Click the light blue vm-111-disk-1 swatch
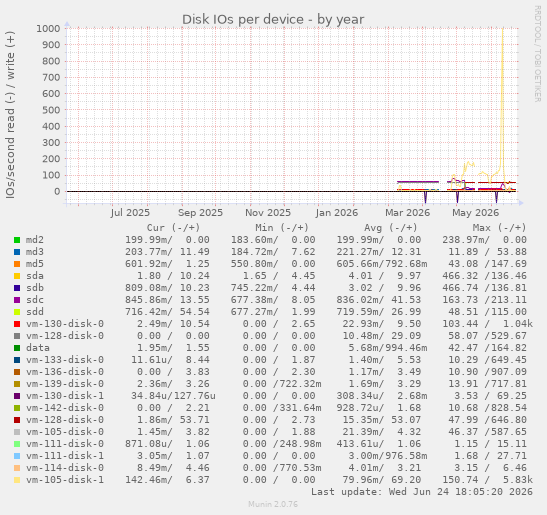The width and height of the screenshot is (547, 515). tap(17, 456)
